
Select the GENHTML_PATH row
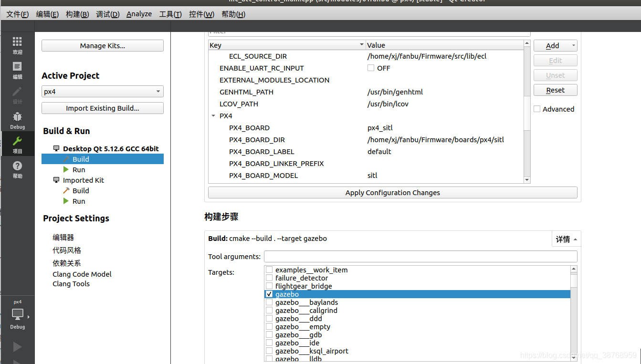point(366,92)
